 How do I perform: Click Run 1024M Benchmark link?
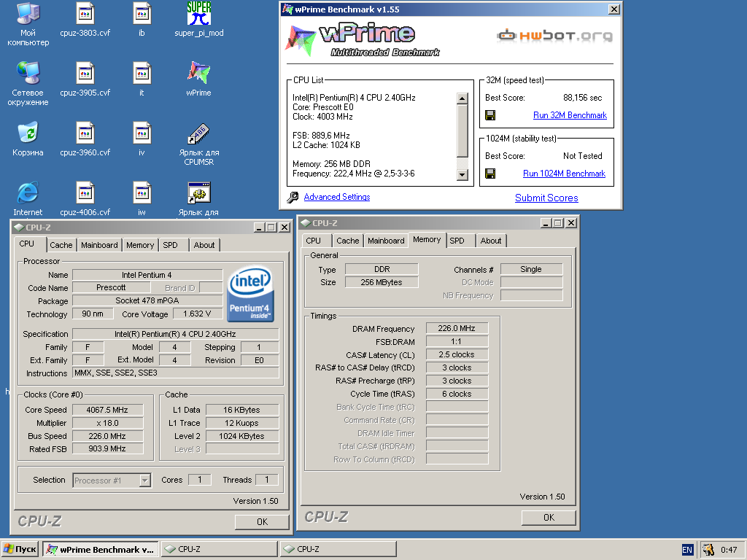tap(564, 174)
